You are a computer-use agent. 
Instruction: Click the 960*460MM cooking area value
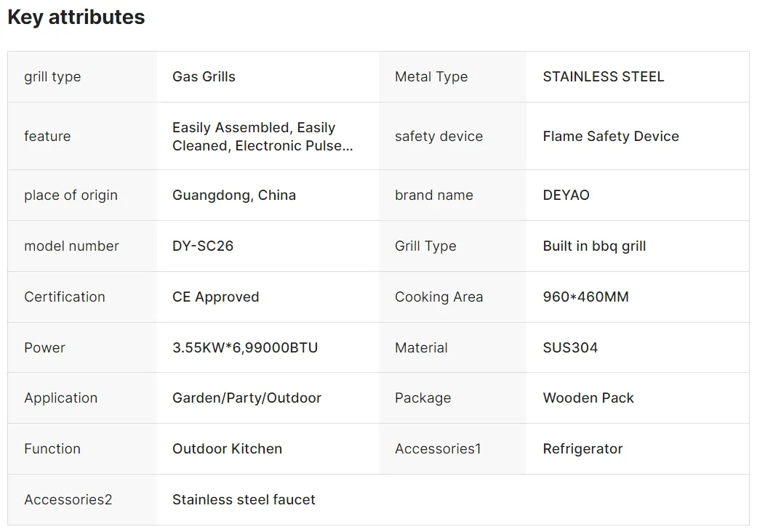[x=585, y=297]
